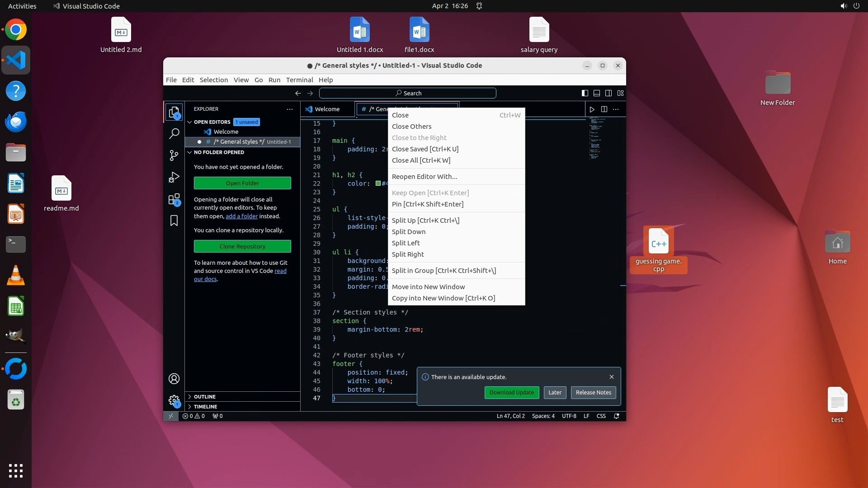Image resolution: width=868 pixels, height=488 pixels.
Task: Select Close Others in context menu
Action: pos(411,127)
